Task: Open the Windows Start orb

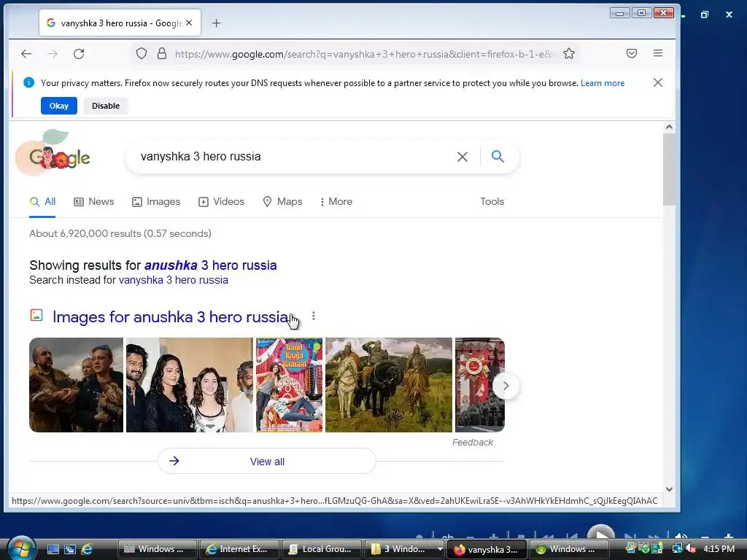Action: tap(20, 548)
